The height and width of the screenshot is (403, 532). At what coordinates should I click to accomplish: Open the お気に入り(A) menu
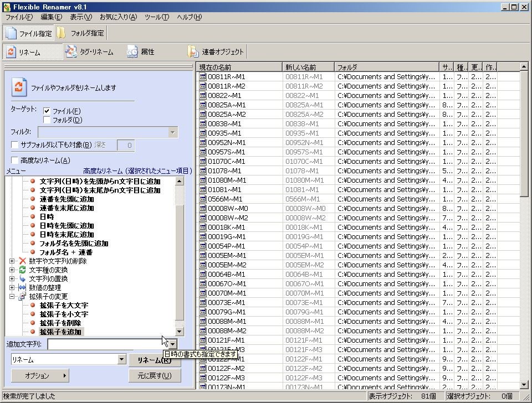click(118, 17)
